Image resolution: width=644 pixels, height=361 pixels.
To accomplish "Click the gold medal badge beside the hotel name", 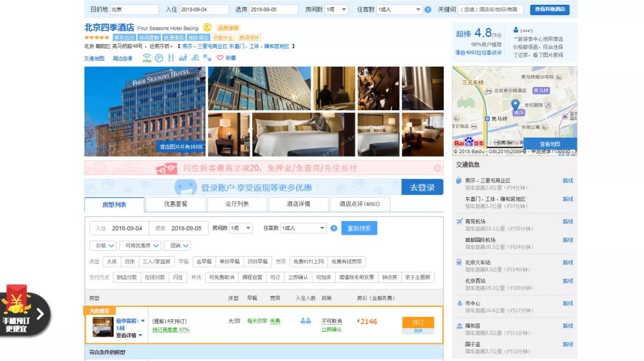I will [208, 27].
